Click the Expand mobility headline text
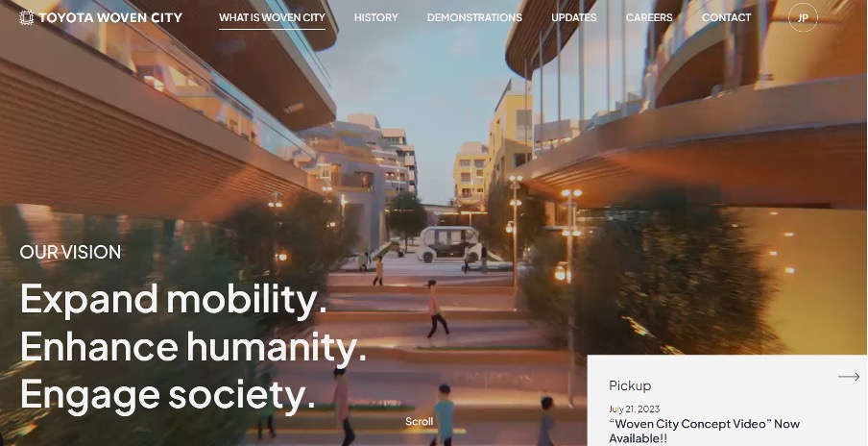Screen dimensions: 868x446 pos(174,300)
